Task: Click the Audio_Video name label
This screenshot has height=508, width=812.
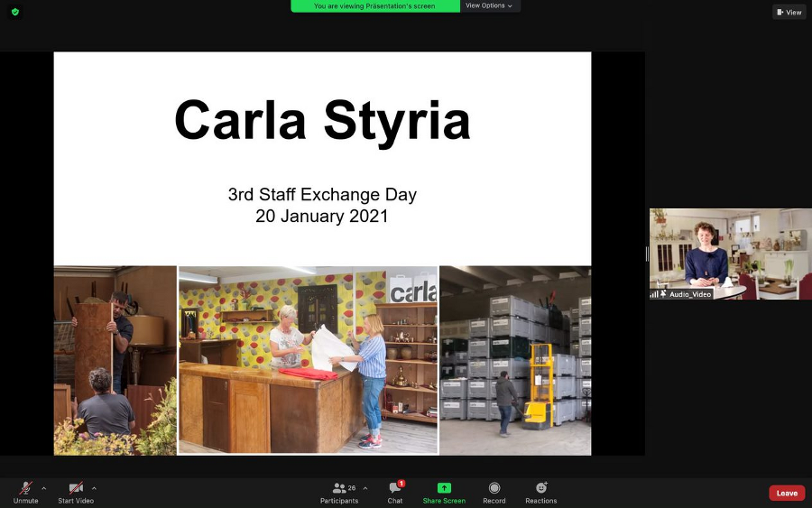Action: [690, 294]
